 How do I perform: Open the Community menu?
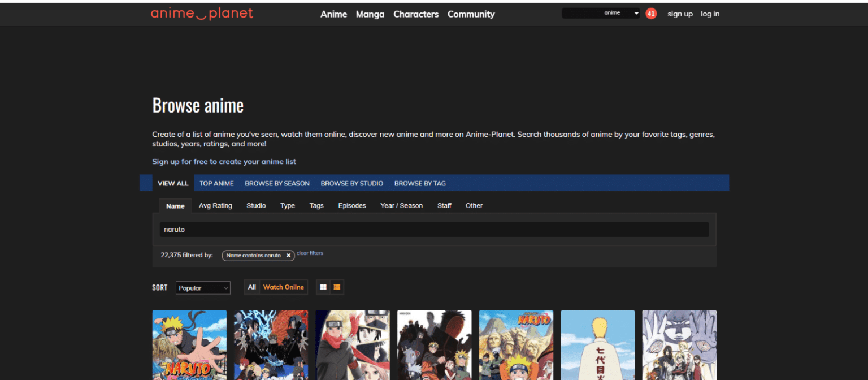[x=471, y=14]
